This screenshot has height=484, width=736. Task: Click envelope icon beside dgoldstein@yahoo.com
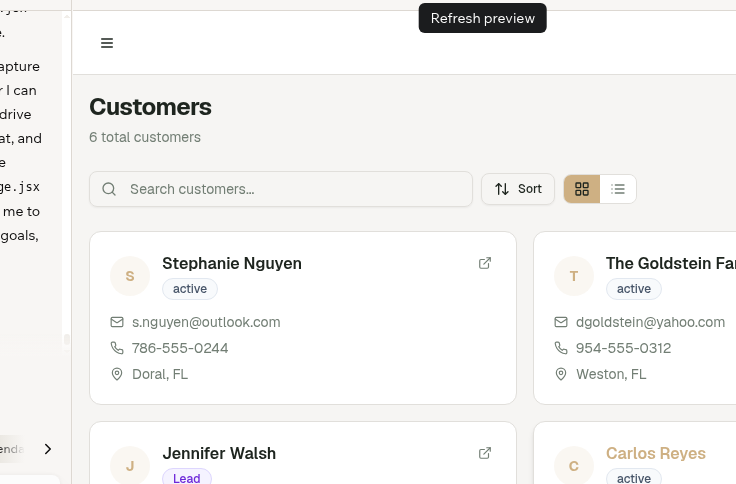tap(561, 322)
